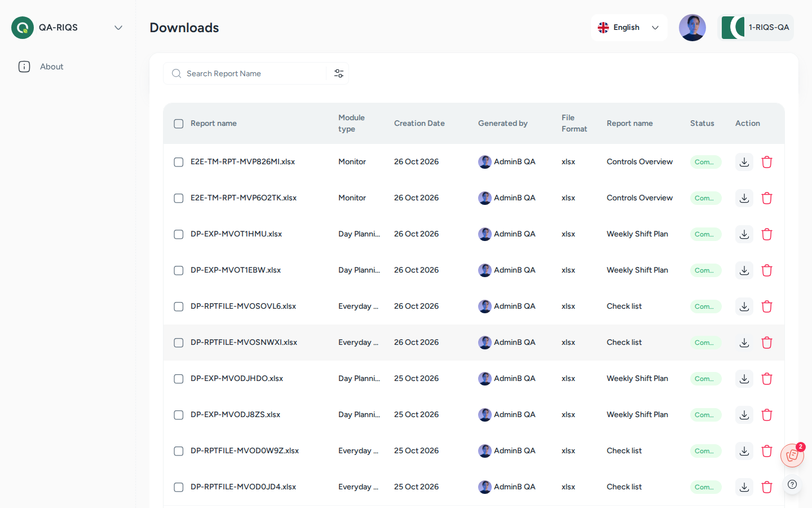Delete E2E-TM-RPT-MVP6O2TK.xlsx with trash icon
Viewport: 812px width, 508px height.
tap(767, 198)
